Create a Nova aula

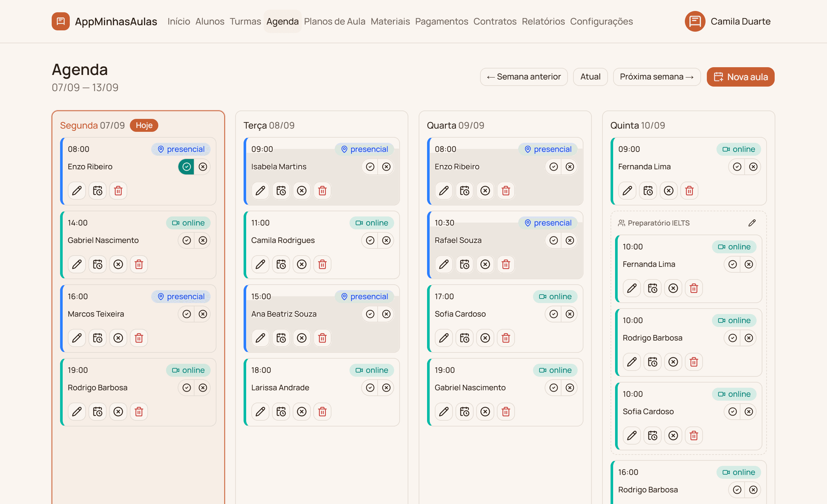tap(740, 77)
